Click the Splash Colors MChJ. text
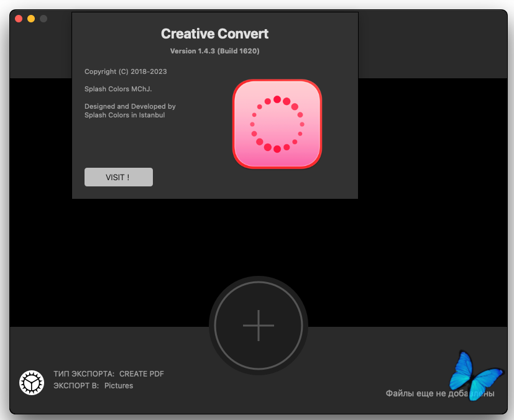This screenshot has height=420, width=514. 118,89
